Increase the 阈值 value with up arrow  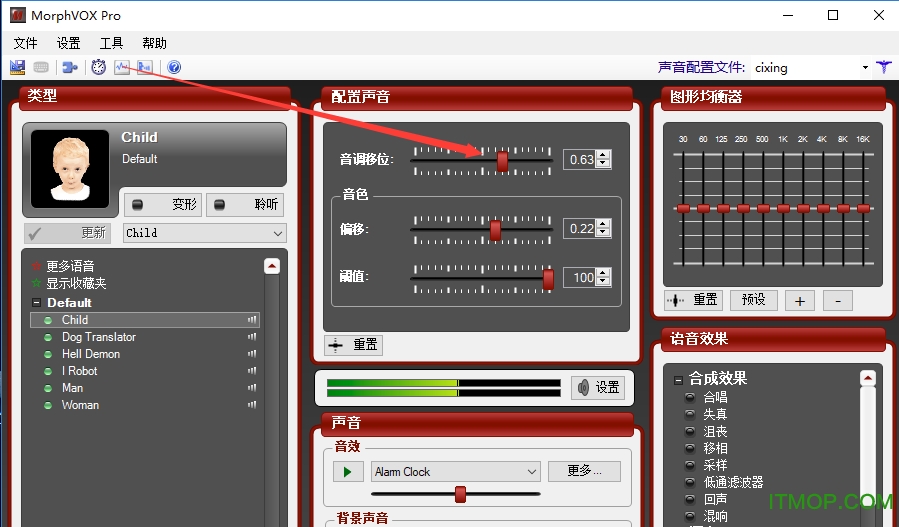pyautogui.click(x=603, y=273)
